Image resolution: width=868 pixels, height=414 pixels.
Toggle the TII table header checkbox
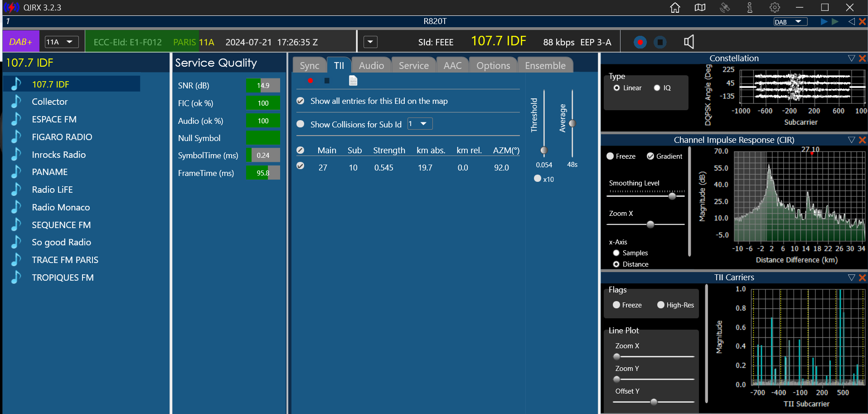pyautogui.click(x=300, y=150)
